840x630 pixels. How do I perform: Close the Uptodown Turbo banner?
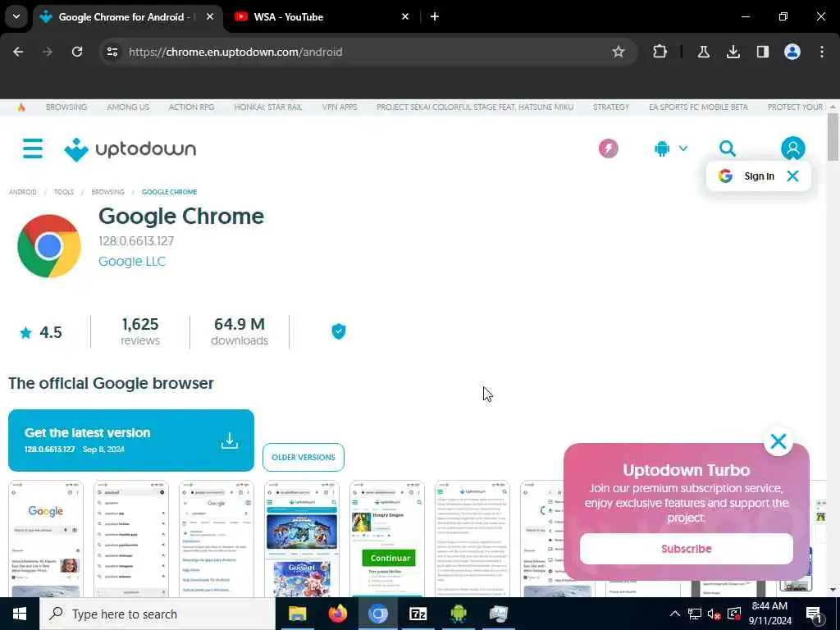(x=778, y=441)
